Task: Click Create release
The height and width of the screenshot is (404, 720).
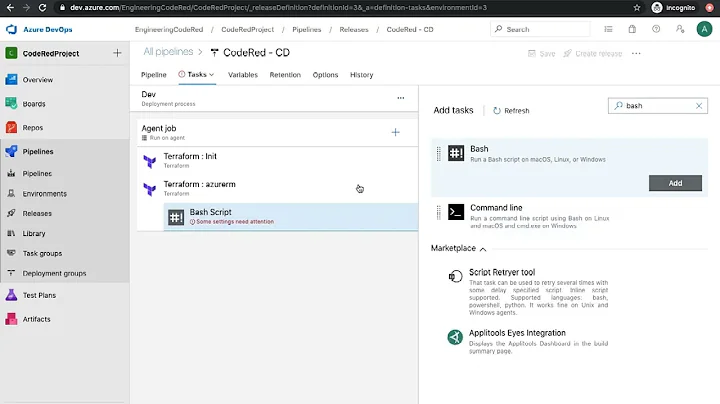Action: click(593, 54)
